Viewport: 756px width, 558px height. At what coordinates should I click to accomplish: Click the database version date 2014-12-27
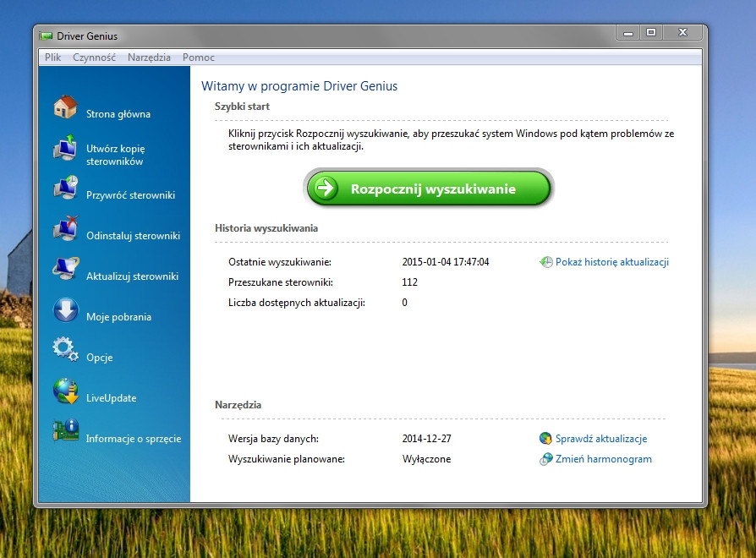427,439
